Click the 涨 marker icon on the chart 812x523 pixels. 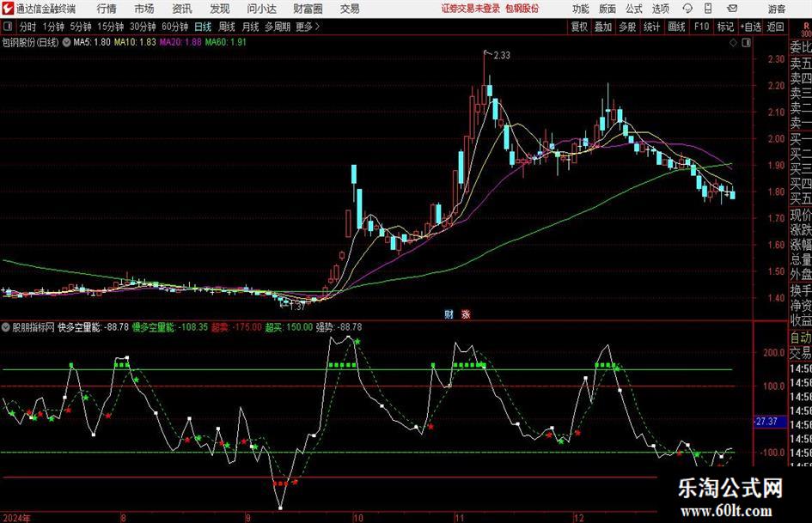[466, 313]
